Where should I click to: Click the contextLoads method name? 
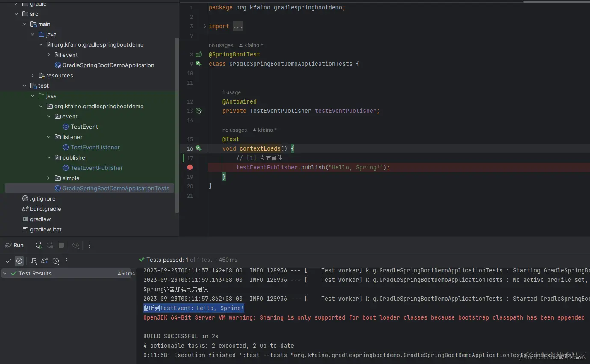[260, 148]
